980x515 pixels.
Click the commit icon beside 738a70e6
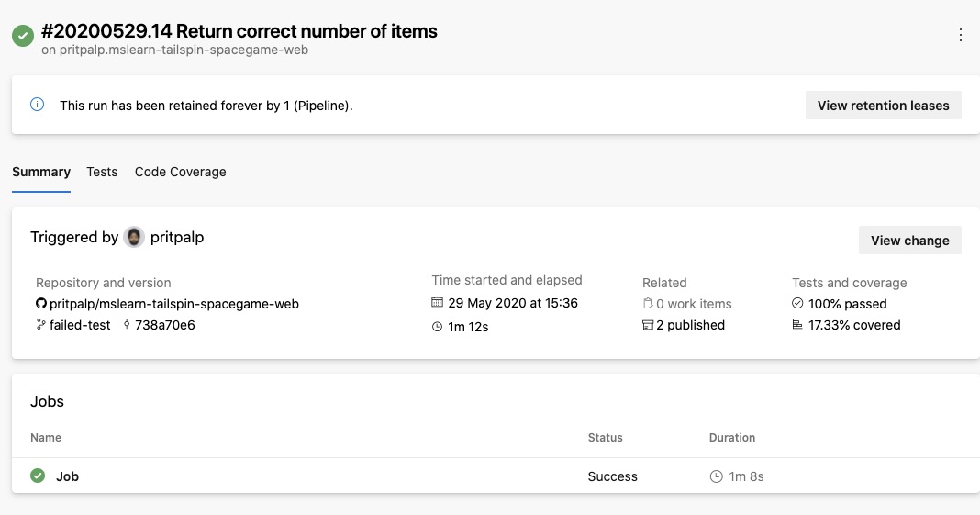click(127, 324)
